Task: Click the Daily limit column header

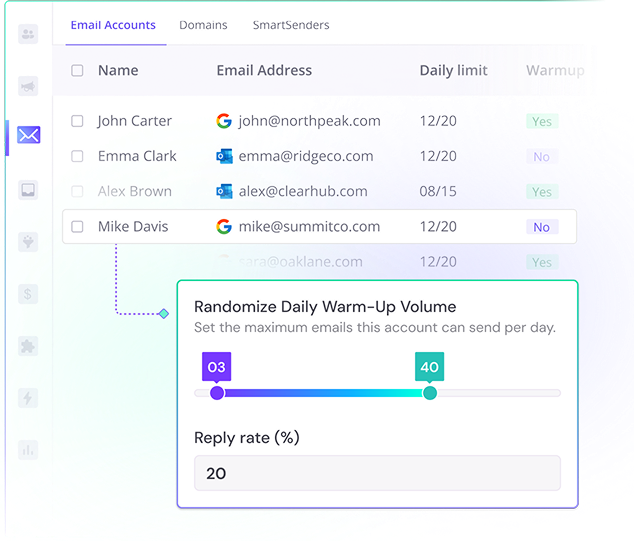Action: [453, 71]
